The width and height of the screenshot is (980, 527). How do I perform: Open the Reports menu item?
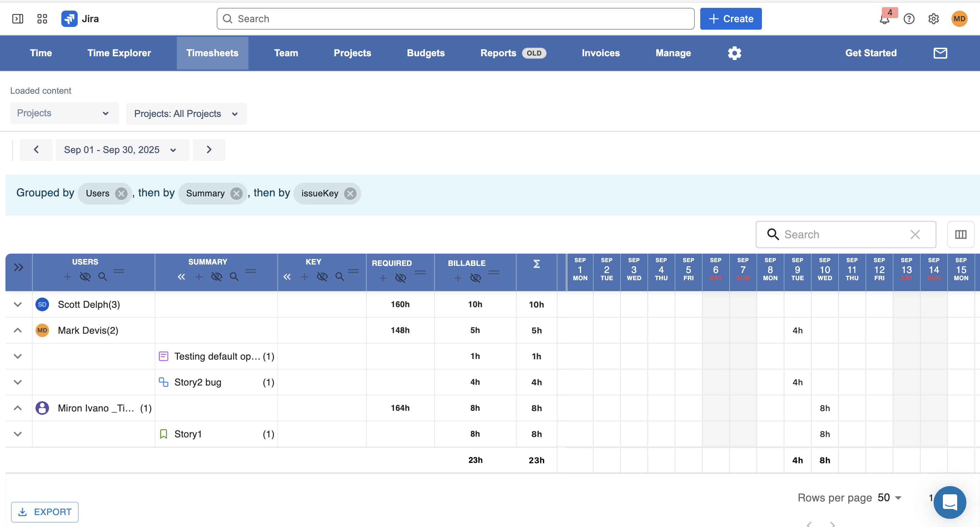point(499,53)
